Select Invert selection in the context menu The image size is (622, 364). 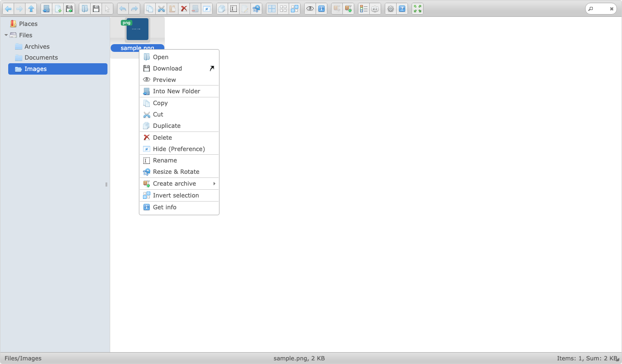179,195
